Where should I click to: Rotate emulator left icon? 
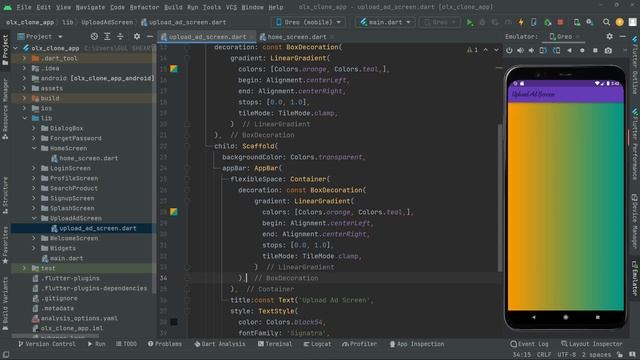543,51
